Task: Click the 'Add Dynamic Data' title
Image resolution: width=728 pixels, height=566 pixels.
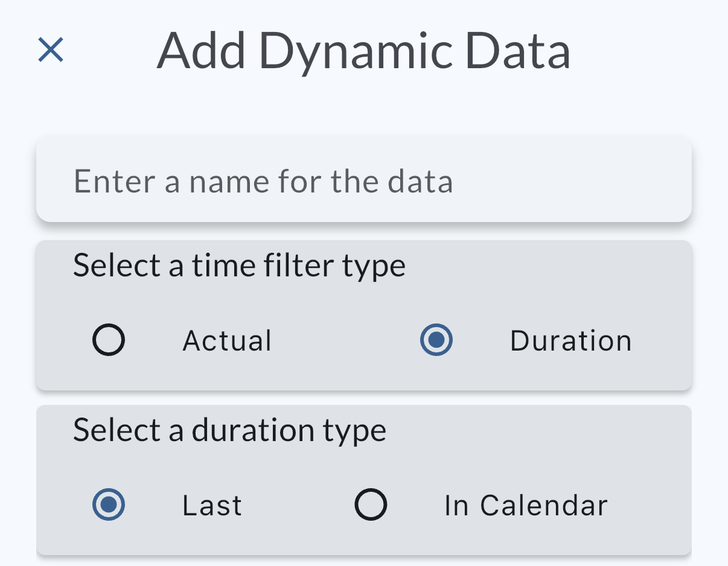Action: (363, 52)
